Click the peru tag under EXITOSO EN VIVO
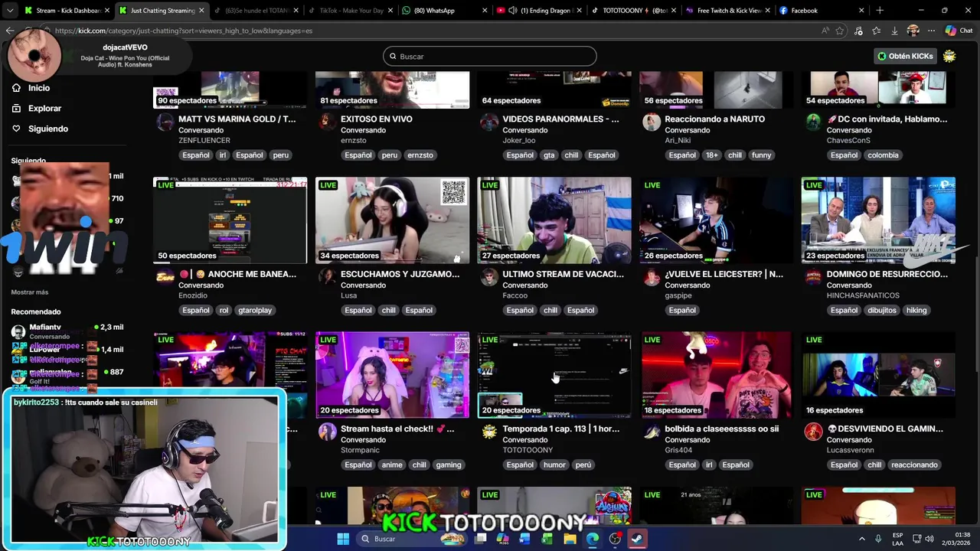The image size is (980, 551). [x=390, y=155]
